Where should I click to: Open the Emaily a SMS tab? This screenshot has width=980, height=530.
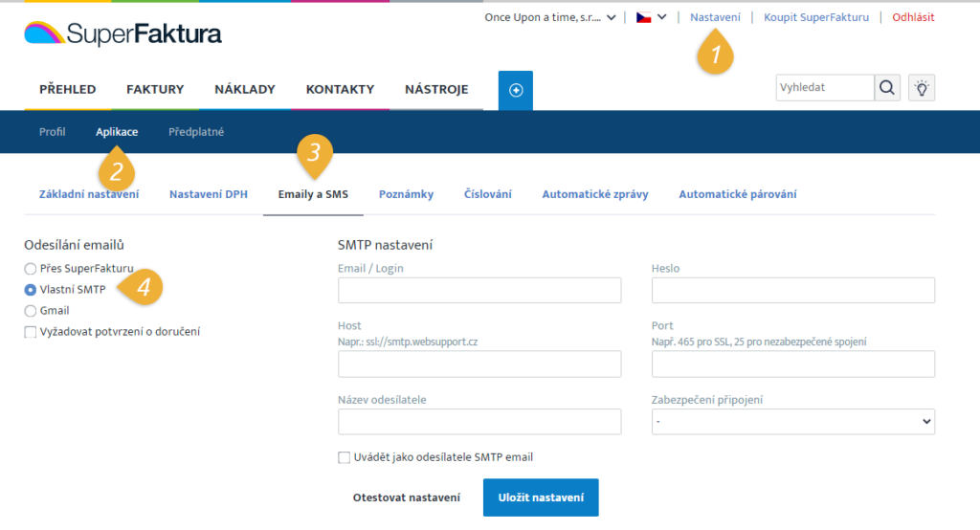[313, 194]
